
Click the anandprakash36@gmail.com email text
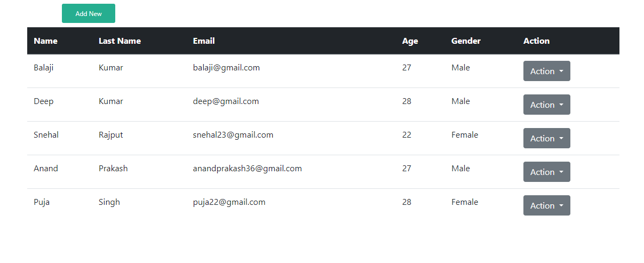point(248,169)
